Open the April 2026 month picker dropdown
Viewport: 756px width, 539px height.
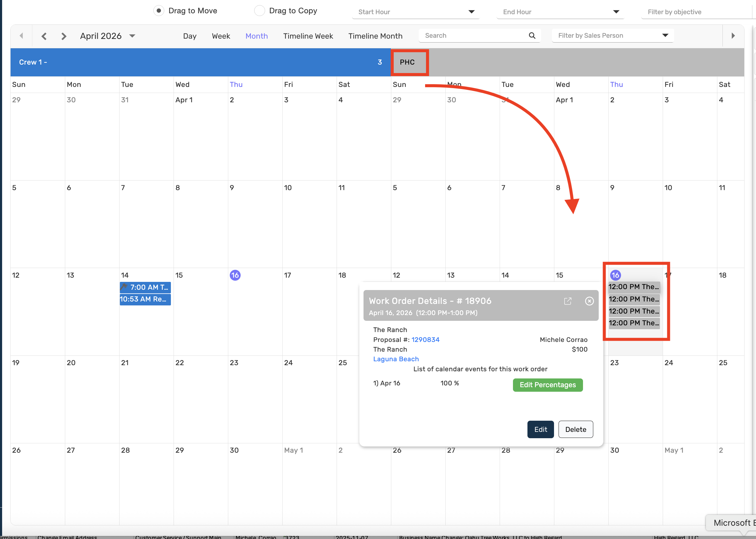(x=132, y=36)
